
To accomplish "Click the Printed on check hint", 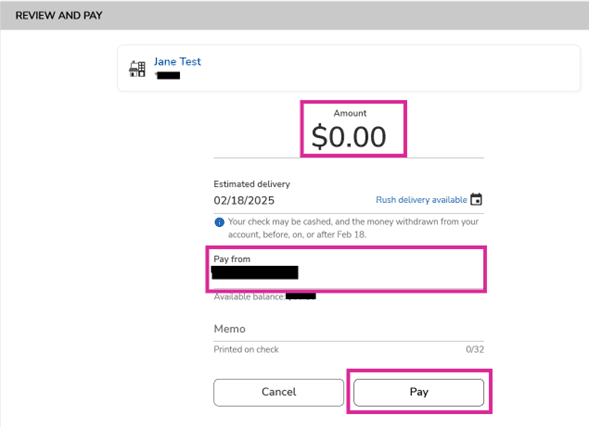I will pyautogui.click(x=246, y=350).
